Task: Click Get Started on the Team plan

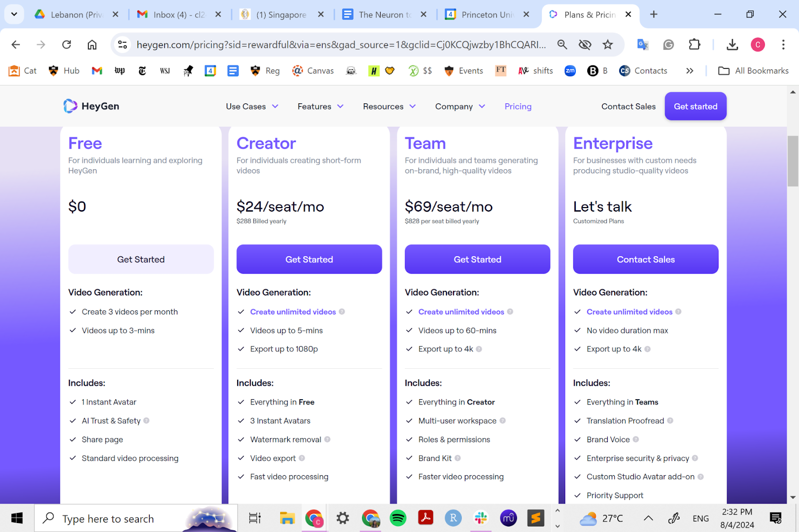Action: (477, 260)
